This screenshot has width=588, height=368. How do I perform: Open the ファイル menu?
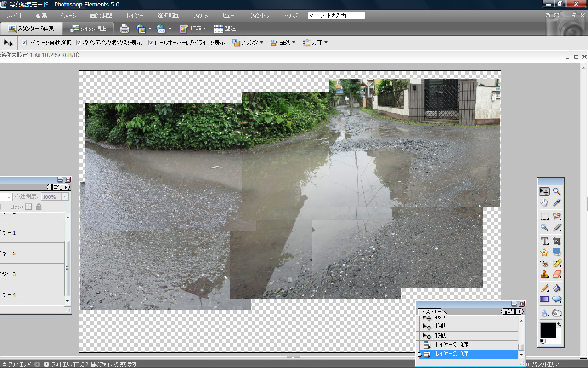tap(14, 16)
